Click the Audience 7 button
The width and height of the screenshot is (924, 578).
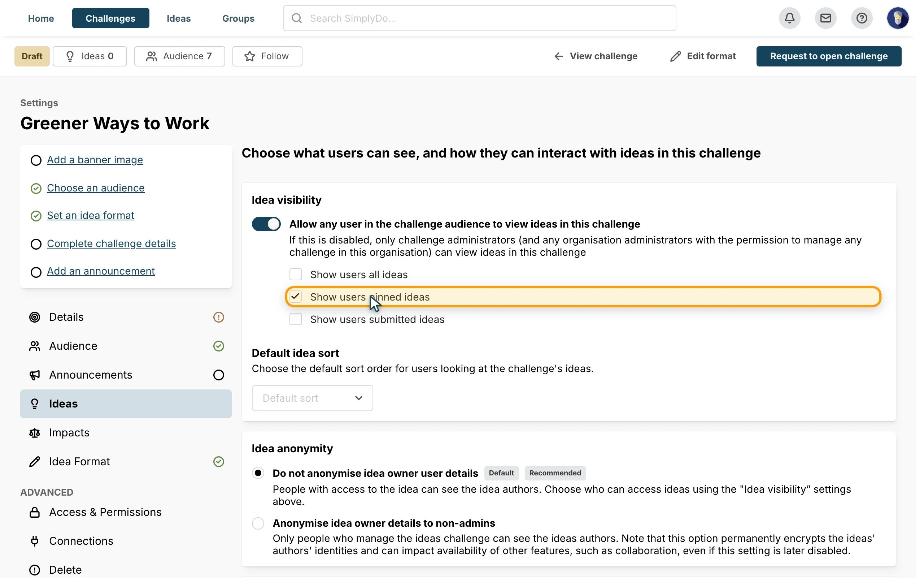[179, 56]
